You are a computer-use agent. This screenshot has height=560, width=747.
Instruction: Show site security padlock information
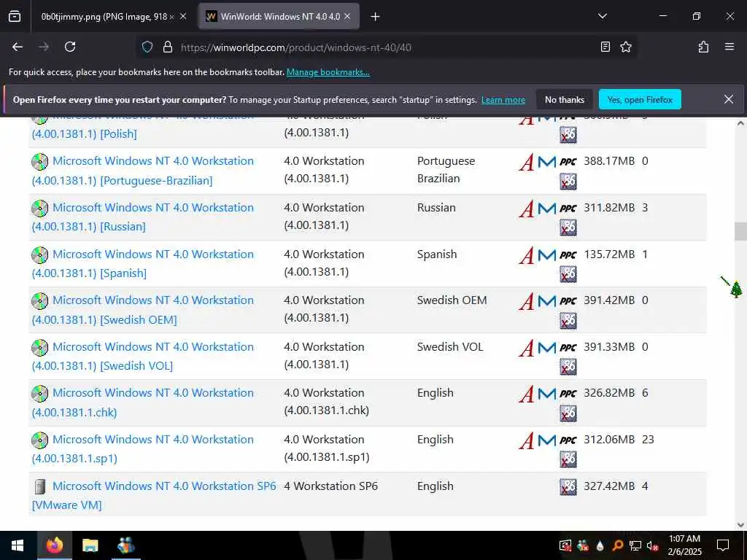pyautogui.click(x=168, y=47)
